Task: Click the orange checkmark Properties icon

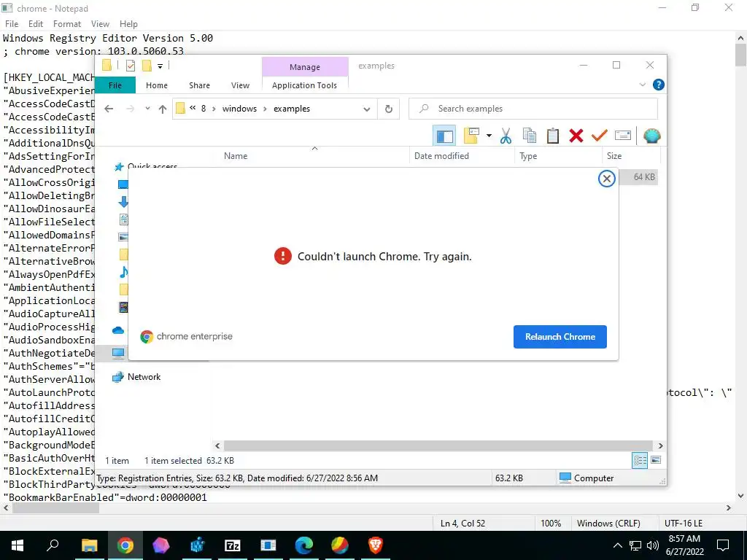Action: click(x=600, y=136)
